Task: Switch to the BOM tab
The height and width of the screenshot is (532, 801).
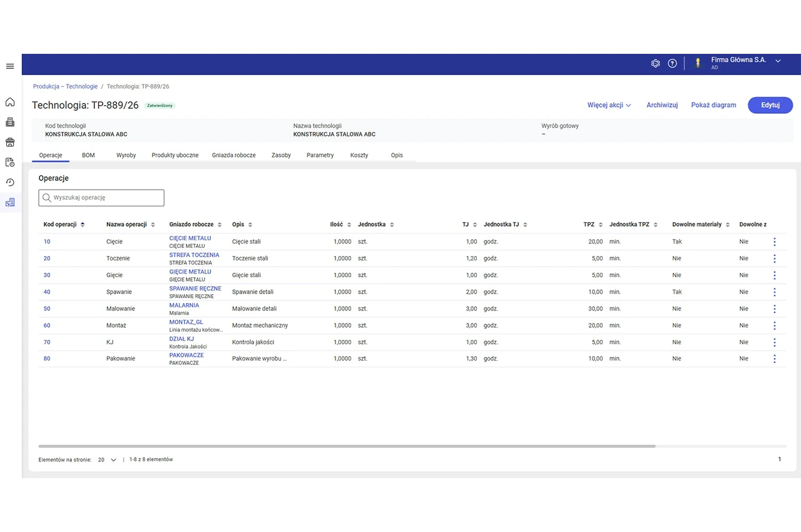Action: click(x=88, y=155)
